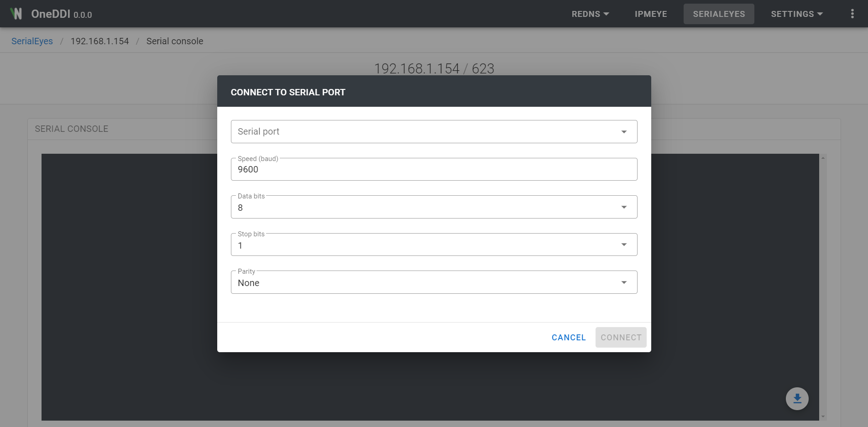Viewport: 868px width, 427px height.
Task: Follow the SerialEyes breadcrumb link
Action: point(32,41)
